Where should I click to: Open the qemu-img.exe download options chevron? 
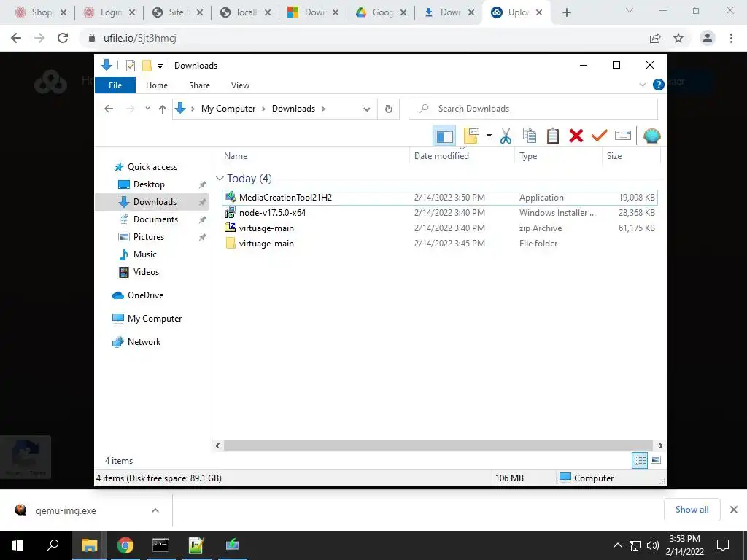(155, 510)
